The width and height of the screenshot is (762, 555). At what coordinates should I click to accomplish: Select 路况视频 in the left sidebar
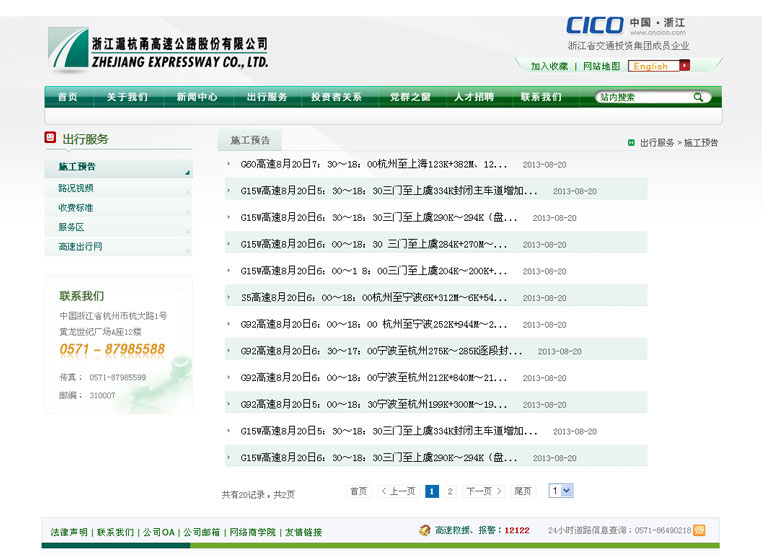pos(76,188)
